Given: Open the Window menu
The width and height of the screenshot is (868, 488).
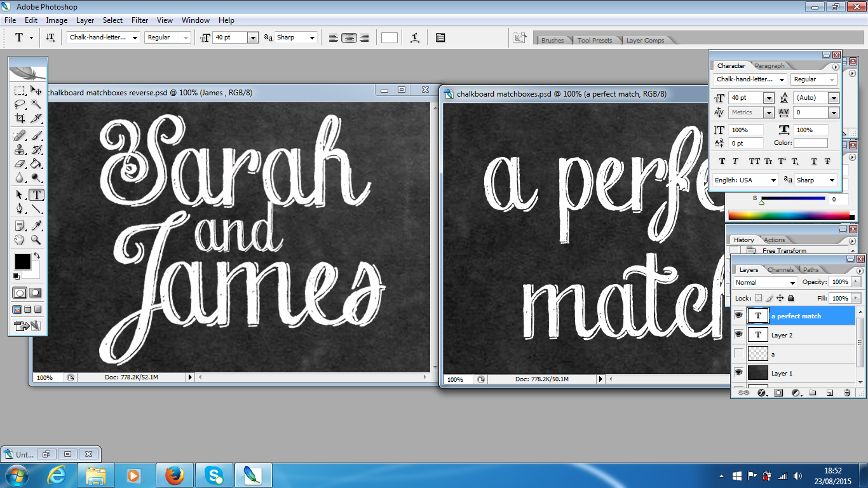Looking at the screenshot, I should click(196, 20).
